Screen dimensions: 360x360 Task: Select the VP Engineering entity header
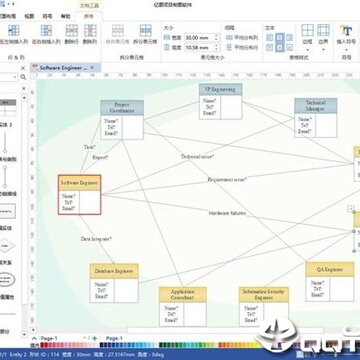[220, 89]
